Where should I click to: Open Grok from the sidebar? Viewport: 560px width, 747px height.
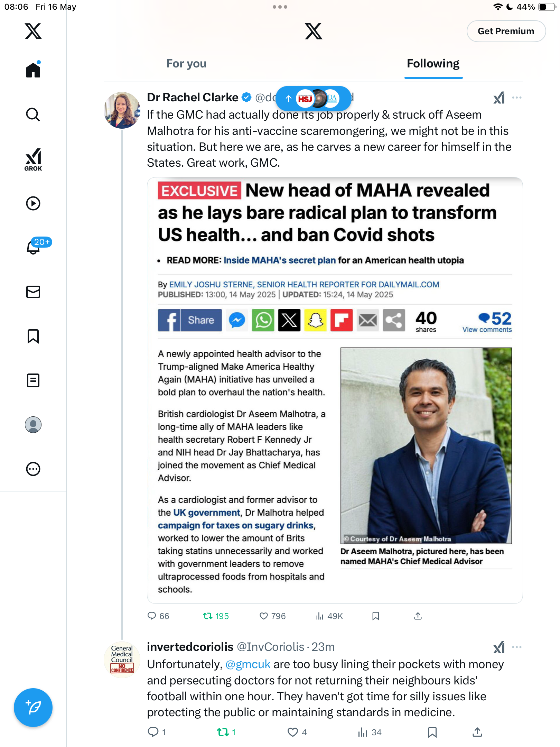[33, 159]
